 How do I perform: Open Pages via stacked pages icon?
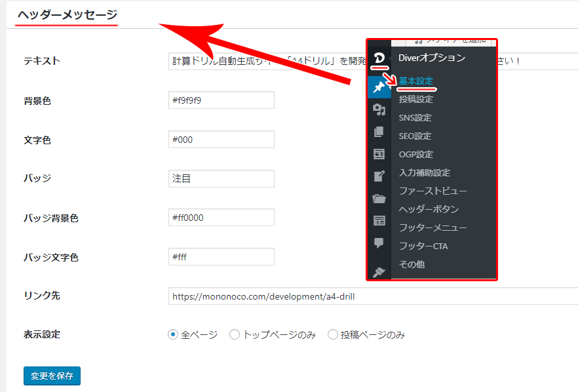379,132
